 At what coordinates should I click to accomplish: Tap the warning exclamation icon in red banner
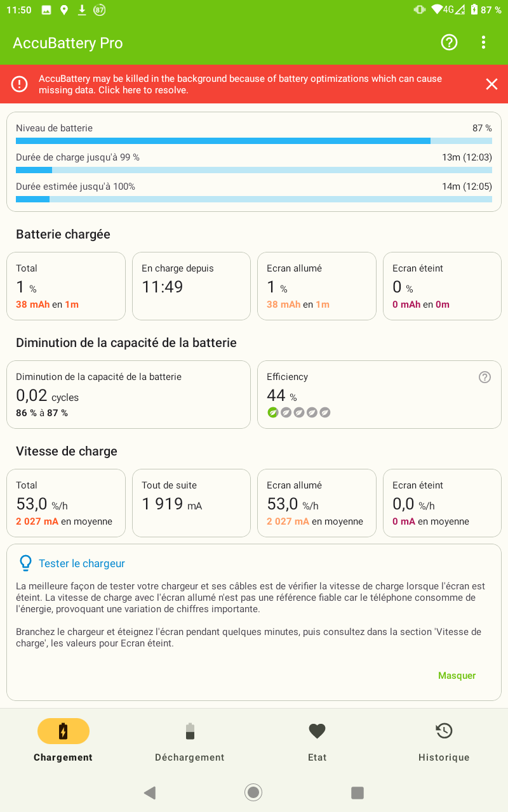pyautogui.click(x=20, y=84)
